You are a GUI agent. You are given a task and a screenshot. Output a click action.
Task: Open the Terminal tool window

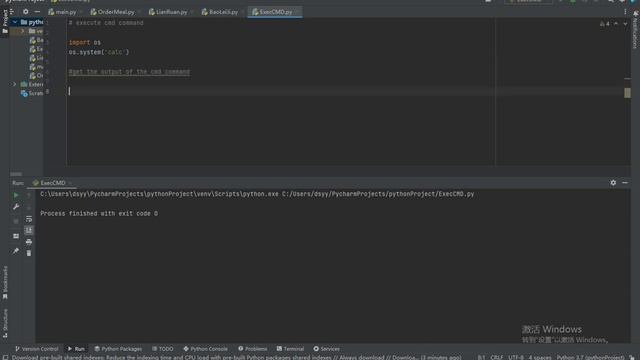click(290, 349)
